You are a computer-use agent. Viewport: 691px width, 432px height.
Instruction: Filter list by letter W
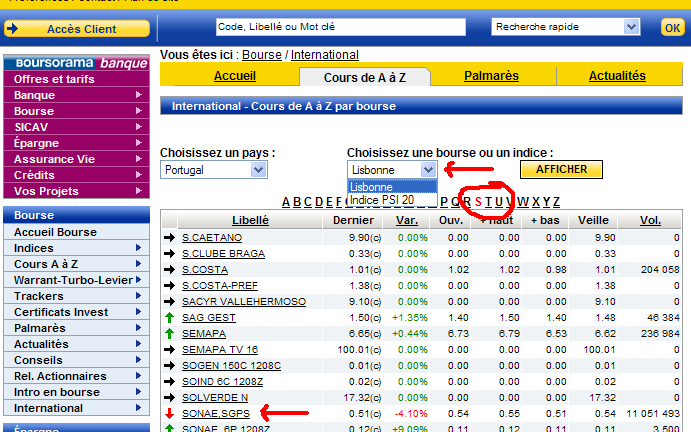523,202
